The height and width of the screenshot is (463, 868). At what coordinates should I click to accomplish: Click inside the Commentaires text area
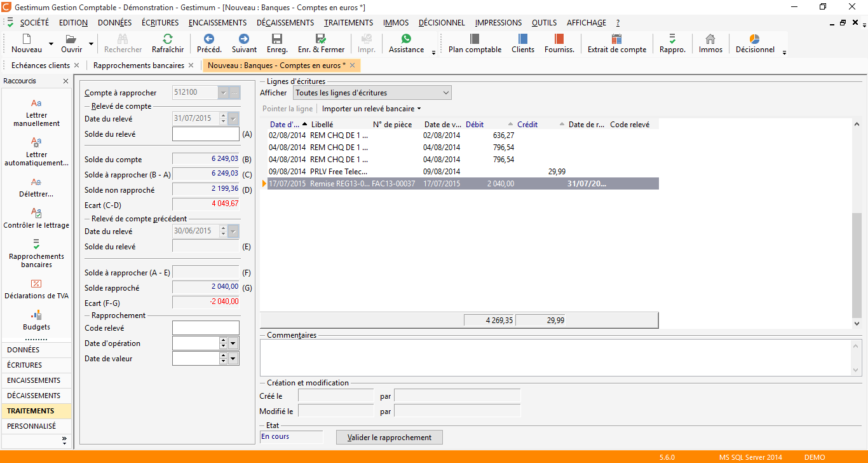tap(556, 357)
